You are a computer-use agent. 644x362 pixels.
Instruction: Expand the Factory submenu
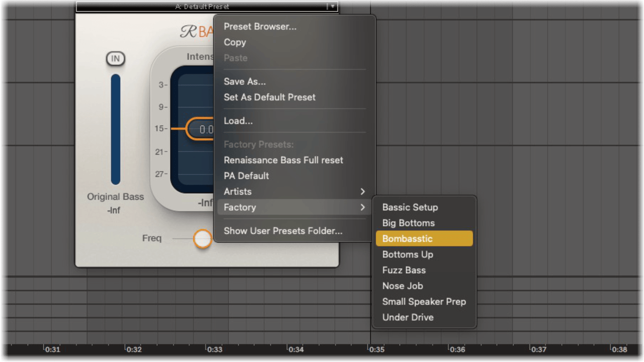tap(294, 207)
